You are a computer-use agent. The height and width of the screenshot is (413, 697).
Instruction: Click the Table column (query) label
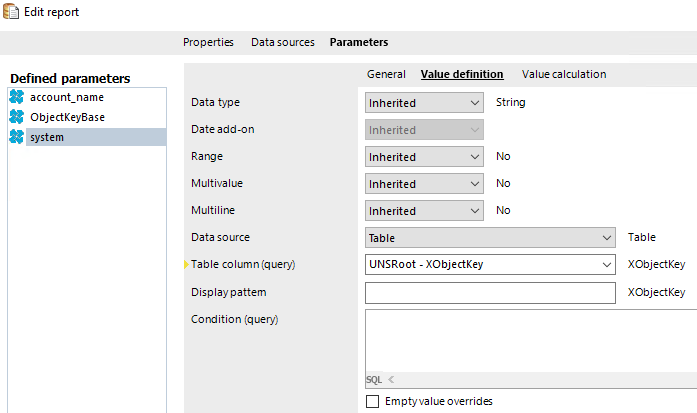(x=243, y=265)
